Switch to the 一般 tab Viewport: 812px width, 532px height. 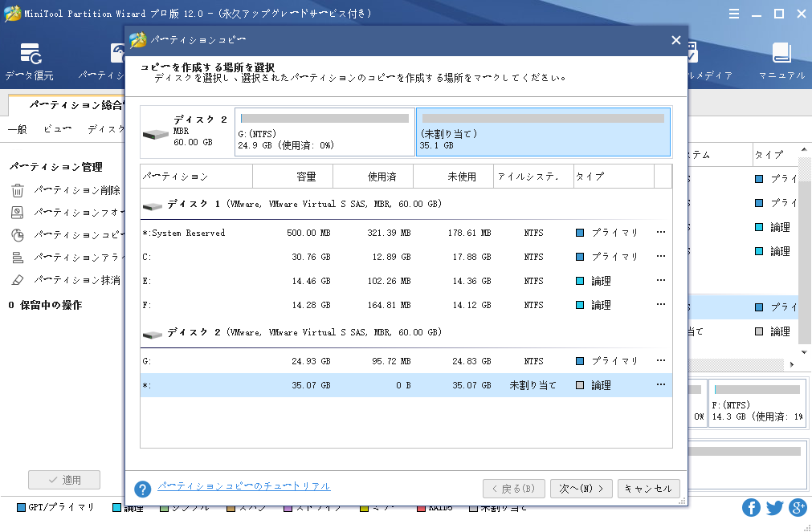coord(16,129)
